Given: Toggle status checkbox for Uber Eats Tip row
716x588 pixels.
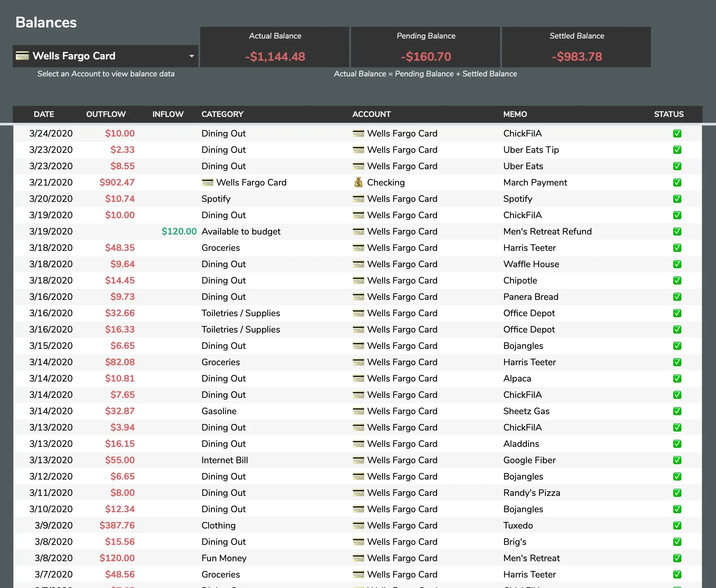Looking at the screenshot, I should coord(677,150).
